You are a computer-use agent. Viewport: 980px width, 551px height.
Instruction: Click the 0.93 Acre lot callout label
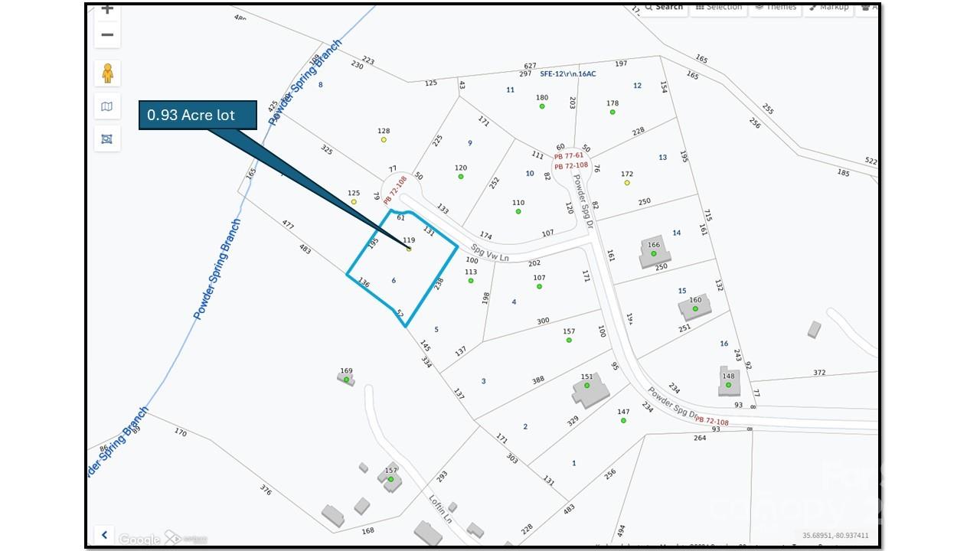pos(198,116)
